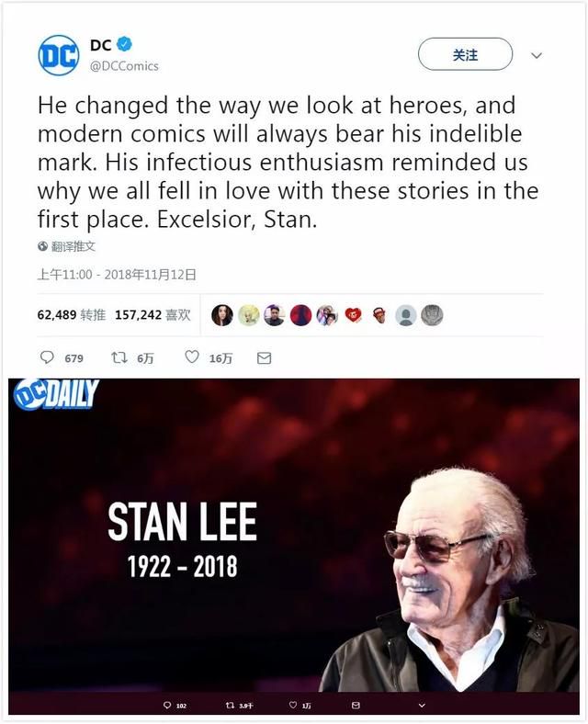Viewport: 588px width, 724px height.
Task: Open the reply icon with 679 comments
Action: click(x=47, y=357)
